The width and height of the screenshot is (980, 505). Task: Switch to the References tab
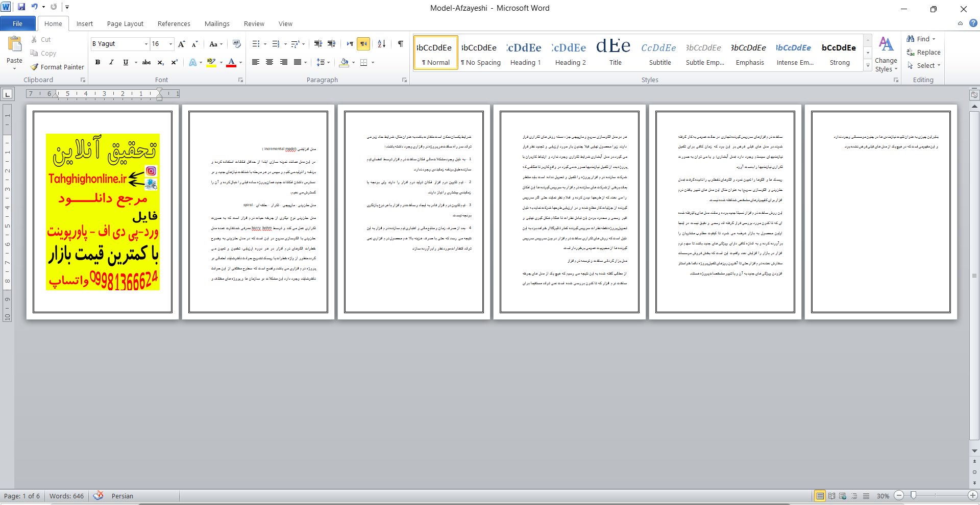174,23
